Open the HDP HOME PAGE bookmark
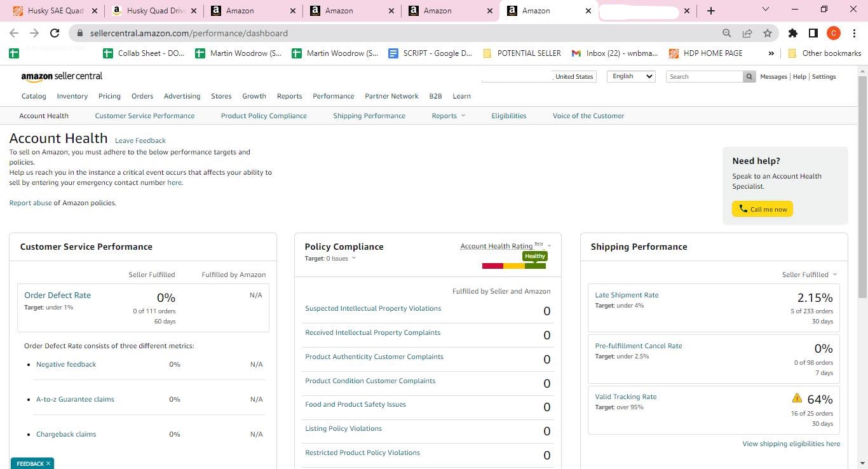This screenshot has width=868, height=469. point(706,53)
